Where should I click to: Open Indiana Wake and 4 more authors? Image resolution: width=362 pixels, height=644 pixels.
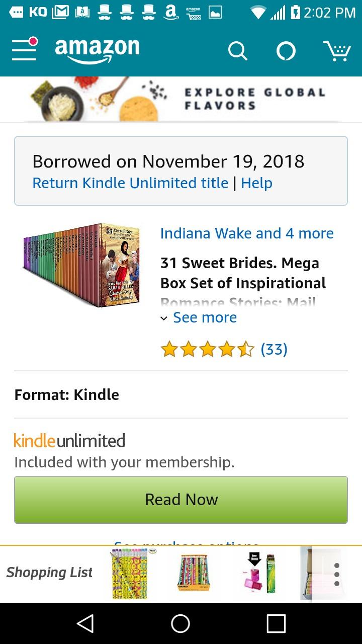tap(247, 233)
